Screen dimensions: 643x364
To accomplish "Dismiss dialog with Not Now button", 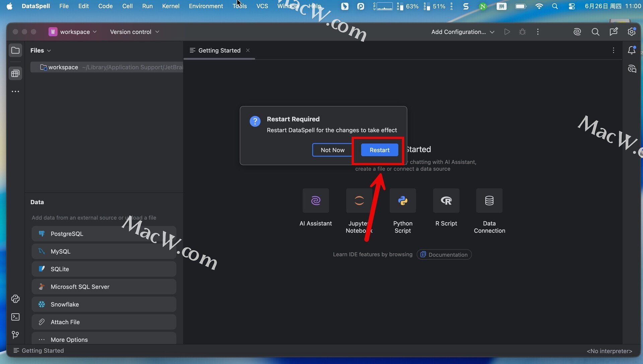I will (332, 150).
